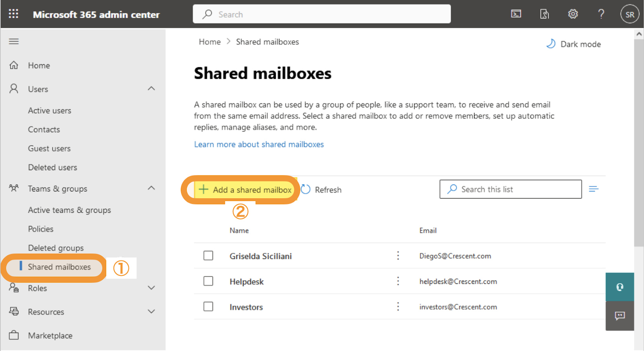Screen dimensions: 644x351
Task: Click the Dark mode moon icon
Action: (551, 44)
